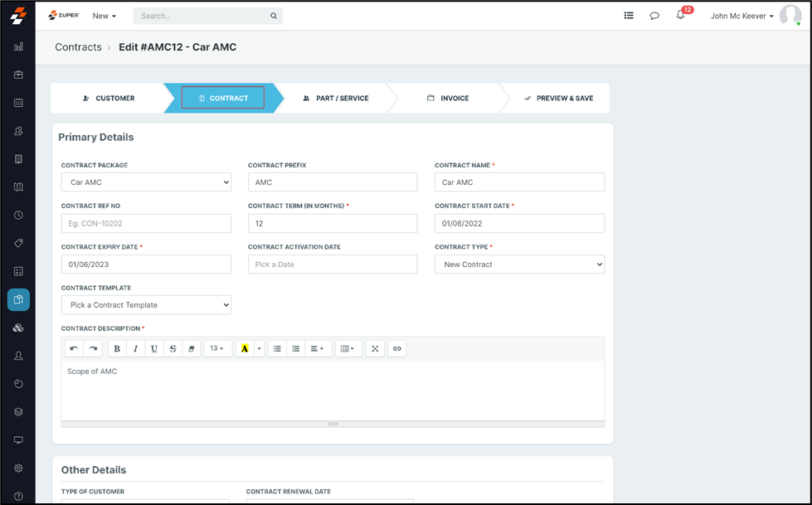Pick a Contract Template dropdown

pyautogui.click(x=146, y=305)
